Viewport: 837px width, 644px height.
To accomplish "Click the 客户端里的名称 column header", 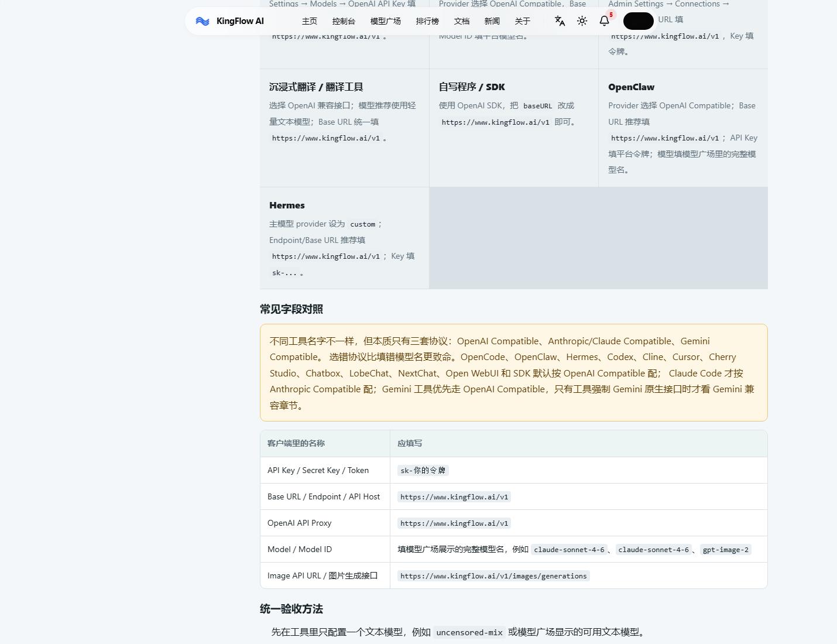I will 325,443.
